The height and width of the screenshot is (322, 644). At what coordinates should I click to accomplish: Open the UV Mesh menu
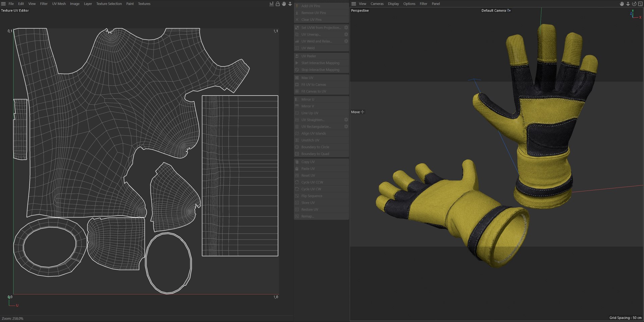[x=59, y=4]
